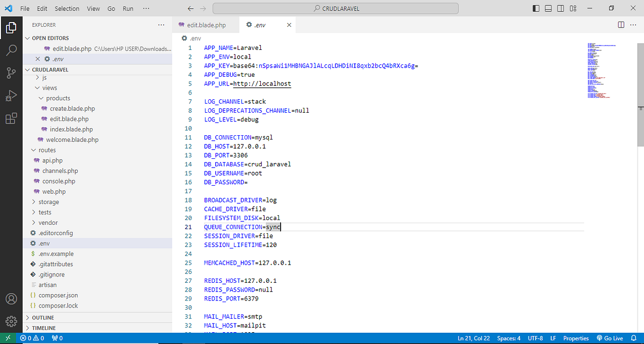Toggle the Secondary Side Bar control

coord(560,8)
